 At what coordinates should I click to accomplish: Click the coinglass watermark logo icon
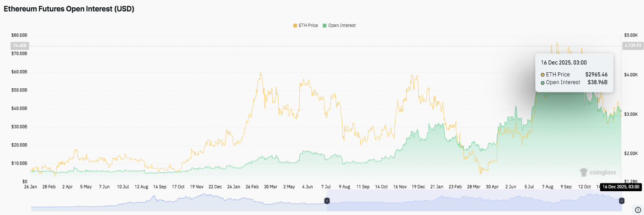(x=584, y=172)
